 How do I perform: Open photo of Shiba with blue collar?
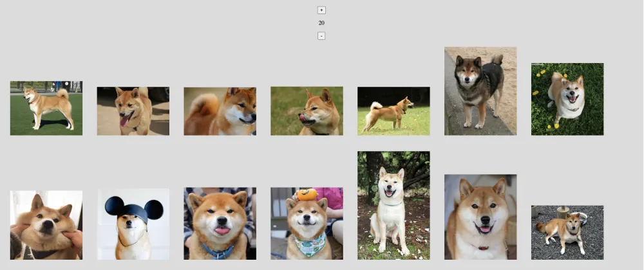[x=220, y=224]
